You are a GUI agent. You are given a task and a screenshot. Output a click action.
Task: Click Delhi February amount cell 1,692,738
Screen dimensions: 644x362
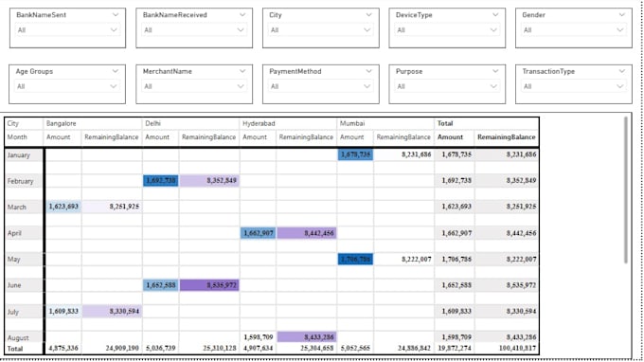161,180
